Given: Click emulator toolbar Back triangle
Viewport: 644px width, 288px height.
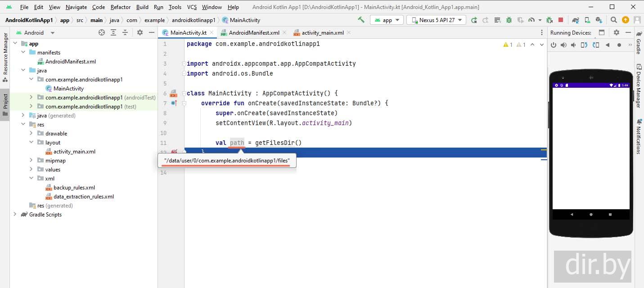Looking at the screenshot, I should tap(608, 45).
